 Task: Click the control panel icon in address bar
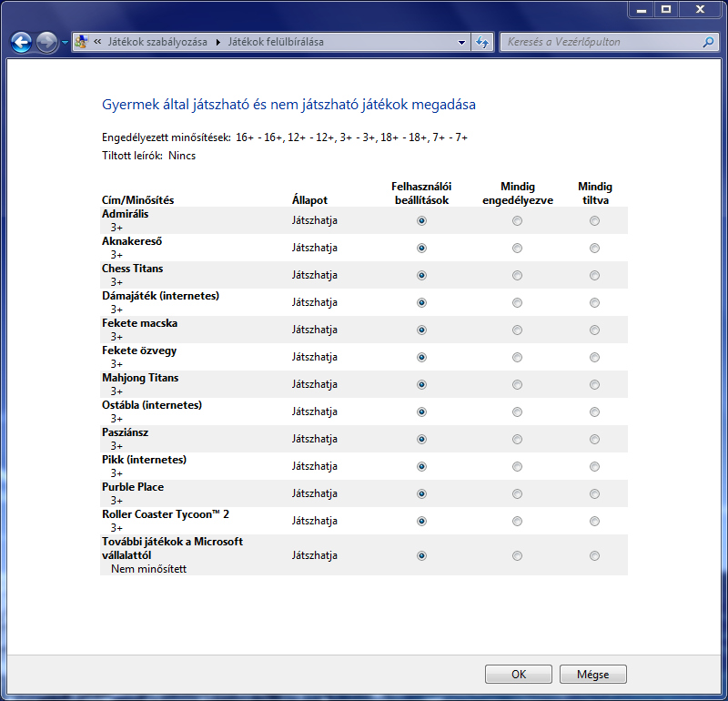81,42
